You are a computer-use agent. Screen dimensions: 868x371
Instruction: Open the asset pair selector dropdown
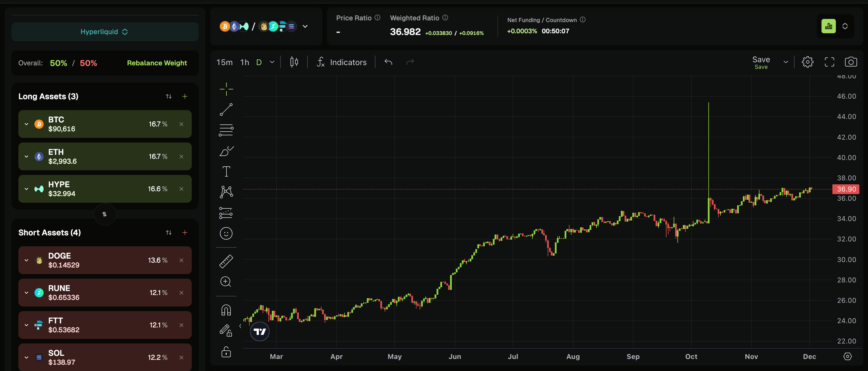tap(305, 26)
